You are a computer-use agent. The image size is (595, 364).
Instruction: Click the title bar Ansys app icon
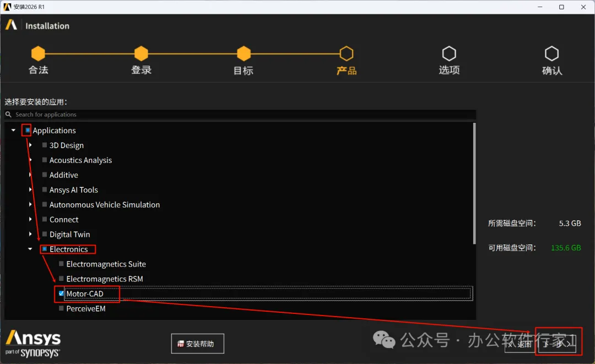pos(7,7)
